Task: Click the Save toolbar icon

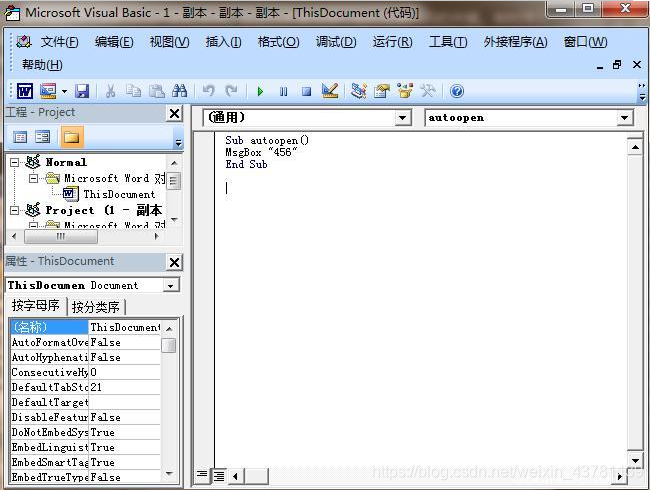Action: click(82, 91)
